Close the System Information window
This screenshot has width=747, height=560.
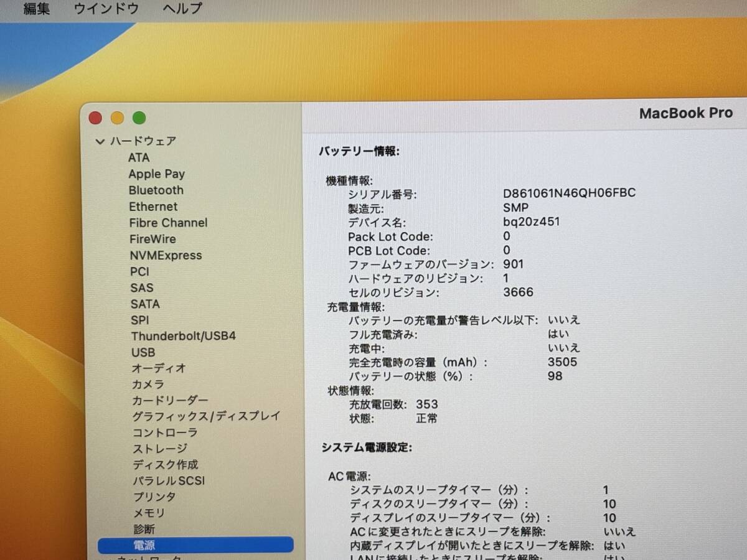95,118
